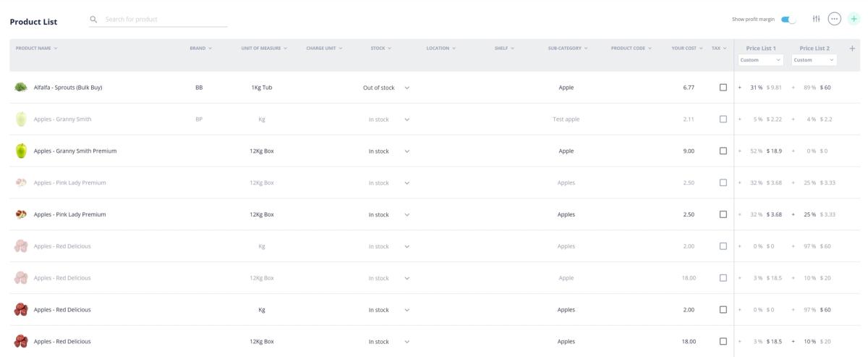Image resolution: width=868 pixels, height=357 pixels.
Task: Sort by Charge Unit column arrow
Action: [341, 49]
